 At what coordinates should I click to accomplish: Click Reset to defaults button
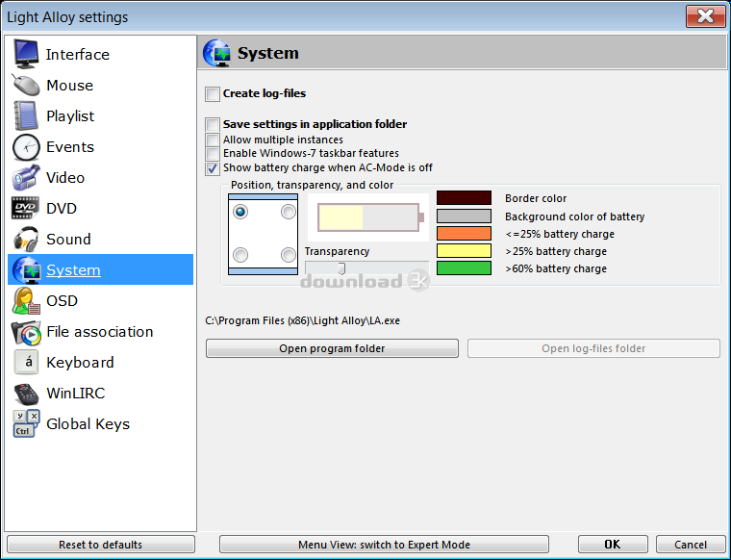pos(101,545)
